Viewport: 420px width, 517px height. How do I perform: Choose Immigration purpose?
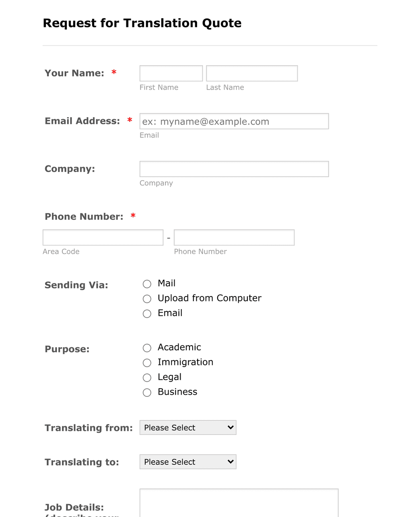pyautogui.click(x=147, y=363)
